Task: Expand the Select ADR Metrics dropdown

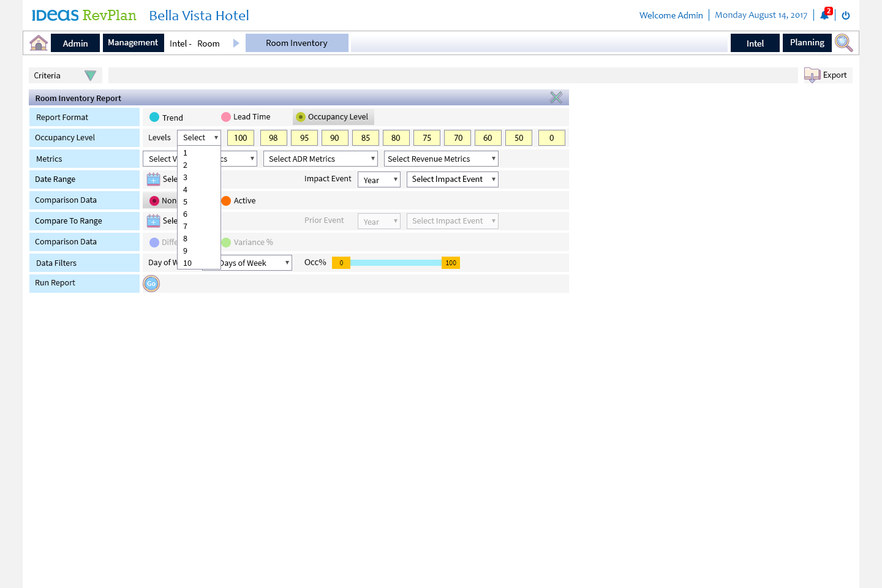Action: (x=321, y=159)
